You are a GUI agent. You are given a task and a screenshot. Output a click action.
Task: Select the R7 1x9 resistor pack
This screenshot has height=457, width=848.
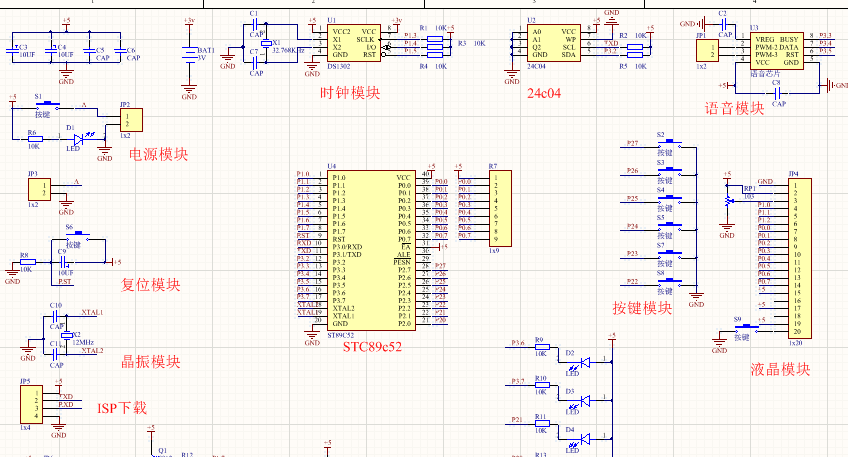[500, 209]
